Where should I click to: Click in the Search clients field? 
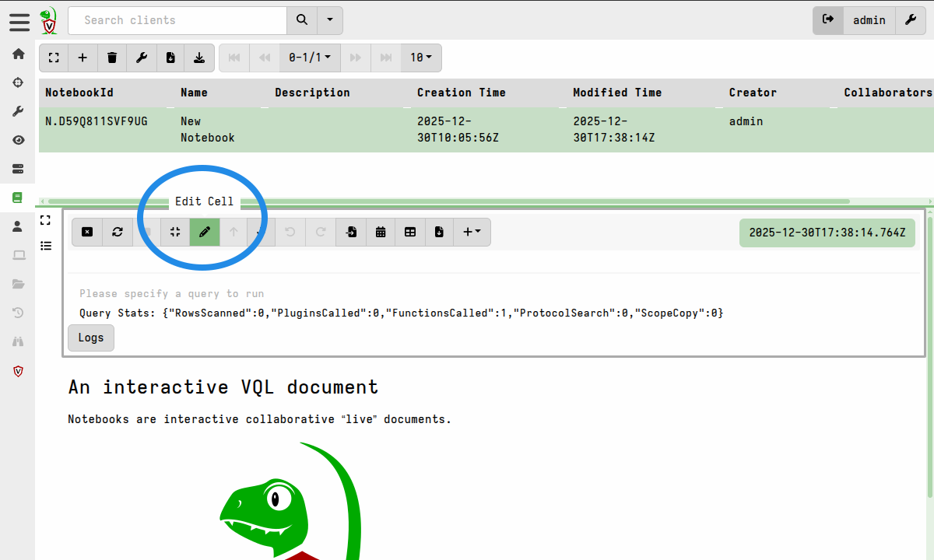(177, 20)
